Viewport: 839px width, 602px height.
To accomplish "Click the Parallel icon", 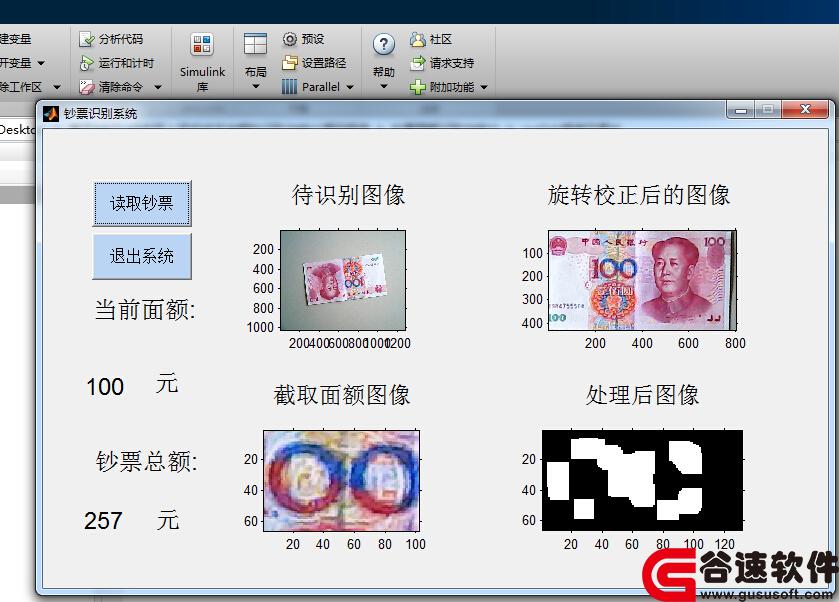I will [x=289, y=87].
